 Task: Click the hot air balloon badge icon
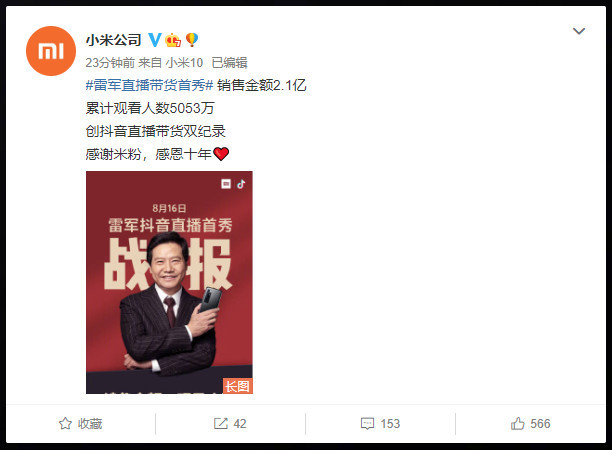192,40
